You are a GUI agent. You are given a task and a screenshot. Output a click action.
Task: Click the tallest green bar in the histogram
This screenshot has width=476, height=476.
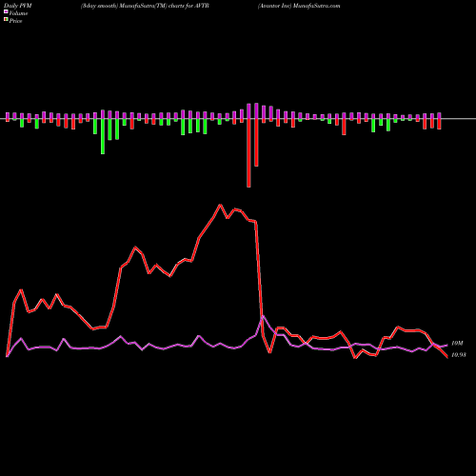click(x=103, y=136)
